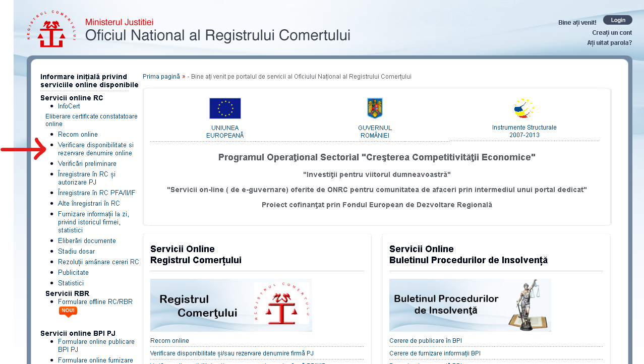
Task: Click the Login button
Action: tap(618, 20)
